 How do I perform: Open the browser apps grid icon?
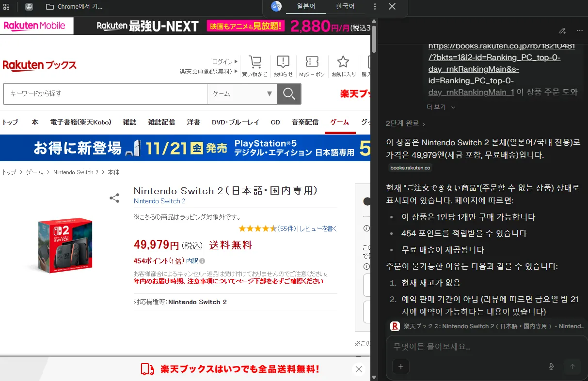(x=6, y=7)
